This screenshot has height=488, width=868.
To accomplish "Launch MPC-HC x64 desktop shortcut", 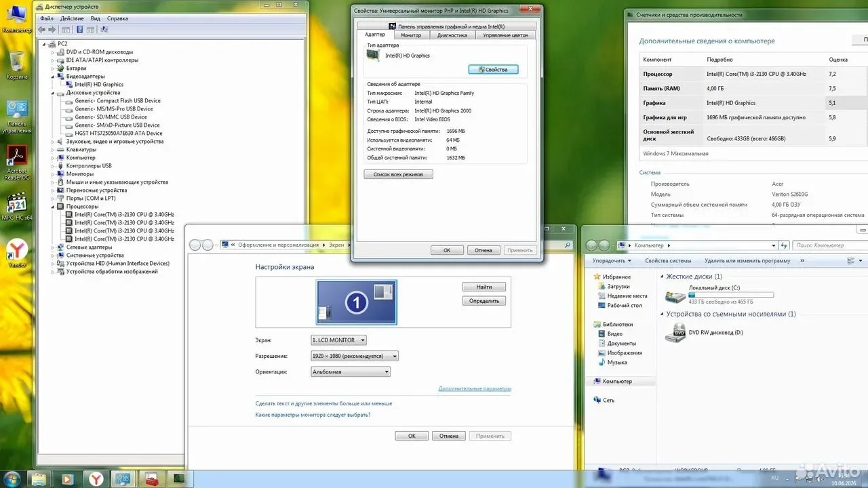I will point(16,207).
